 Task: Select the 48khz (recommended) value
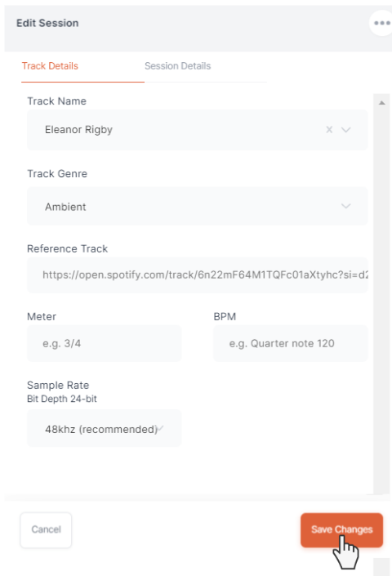click(101, 429)
